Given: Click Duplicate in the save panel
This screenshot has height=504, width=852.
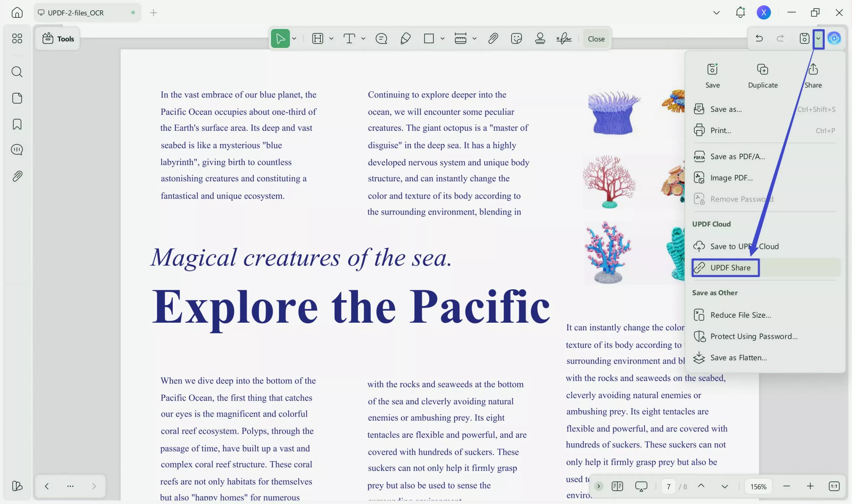Looking at the screenshot, I should (x=763, y=75).
